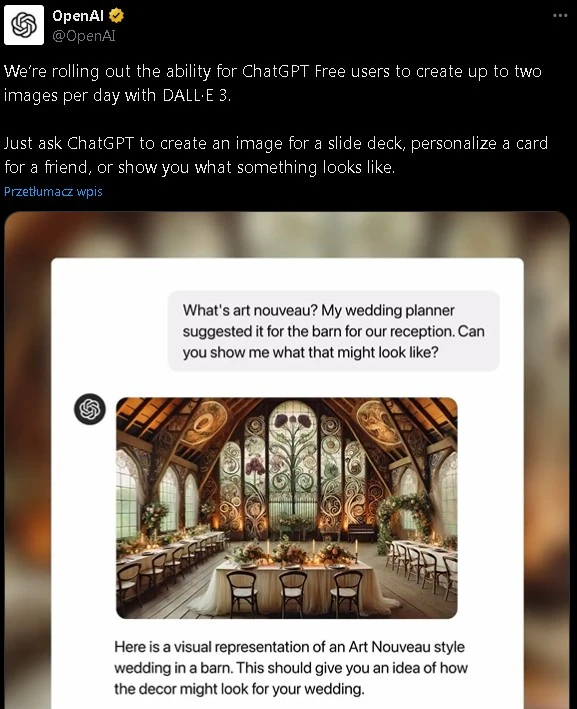
Task: Click the second tweet paragraph about slide deck
Action: point(276,155)
